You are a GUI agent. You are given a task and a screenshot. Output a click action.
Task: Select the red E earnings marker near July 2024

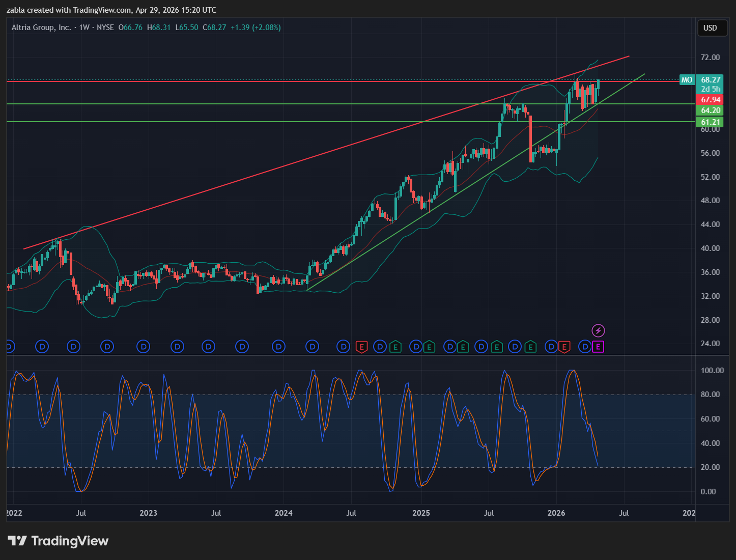[x=361, y=347]
